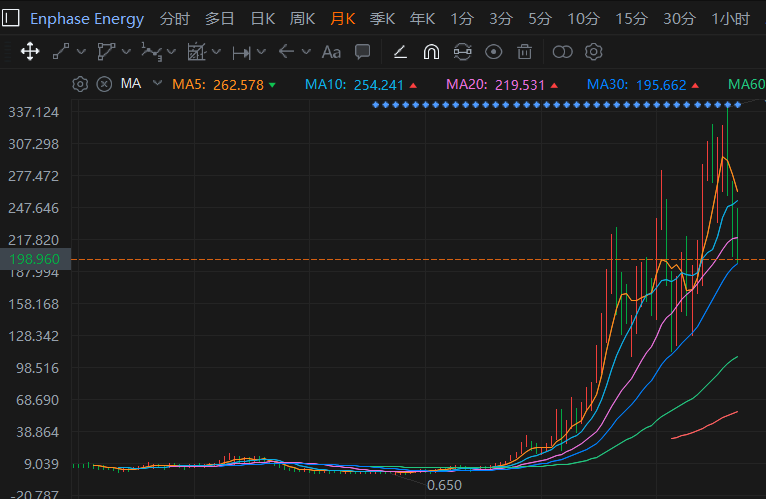Open the MA indicator type dropdown
This screenshot has width=766, height=499.
(157, 84)
